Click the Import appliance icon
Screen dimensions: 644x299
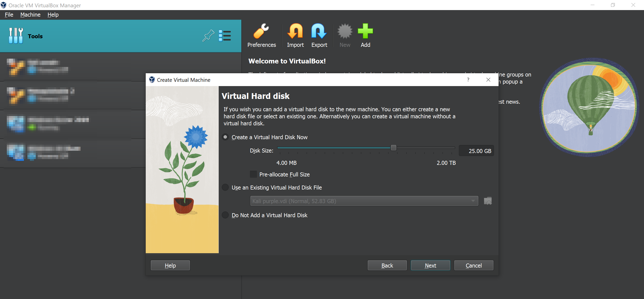coord(295,31)
